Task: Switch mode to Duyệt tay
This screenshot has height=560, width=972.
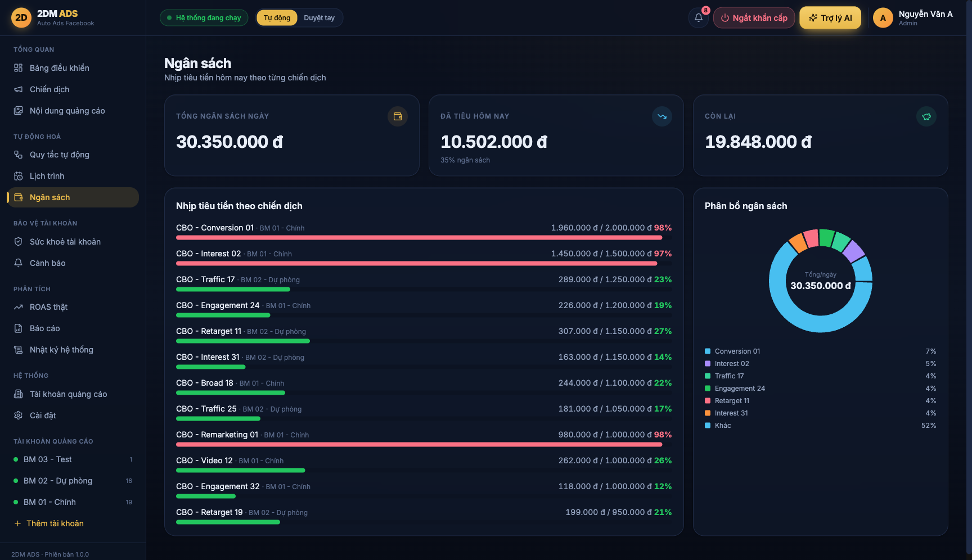Action: (x=319, y=17)
